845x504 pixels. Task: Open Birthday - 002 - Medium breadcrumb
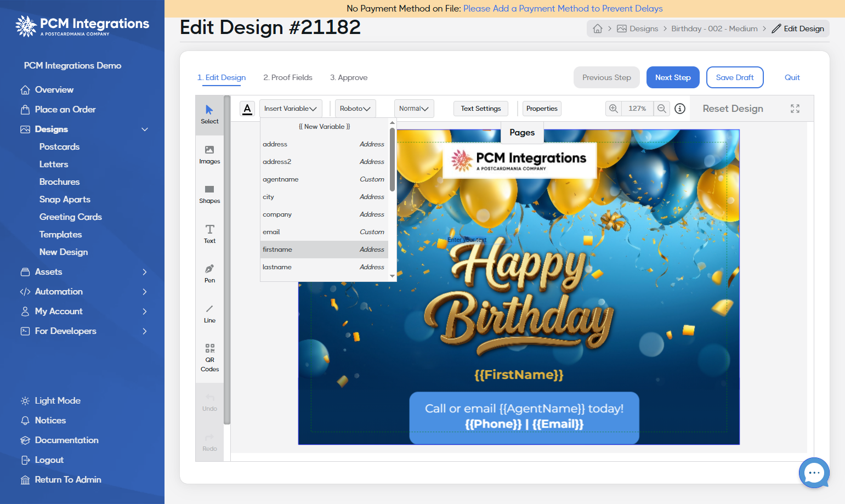pos(714,29)
